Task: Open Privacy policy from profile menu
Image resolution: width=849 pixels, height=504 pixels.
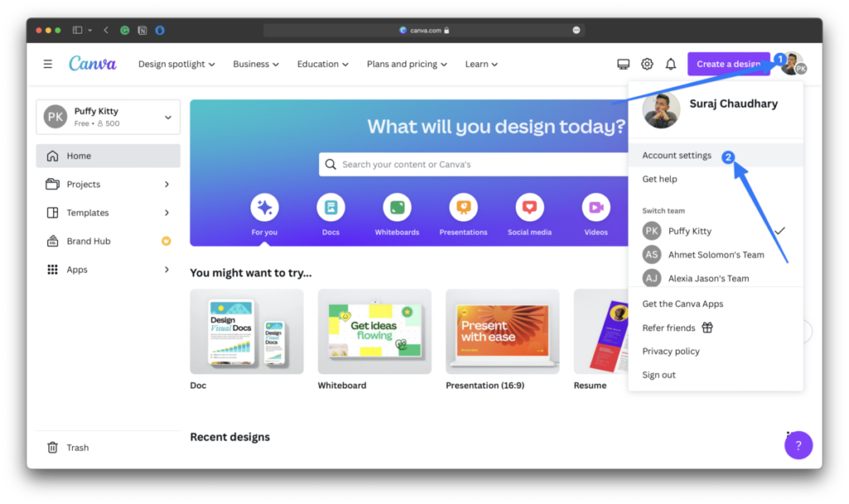Action: point(716,351)
